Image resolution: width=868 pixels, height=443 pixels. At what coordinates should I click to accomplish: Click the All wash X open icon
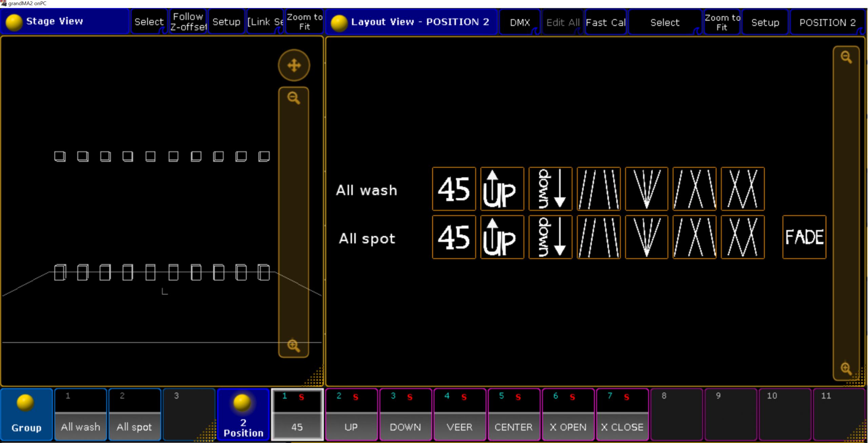pyautogui.click(x=694, y=189)
